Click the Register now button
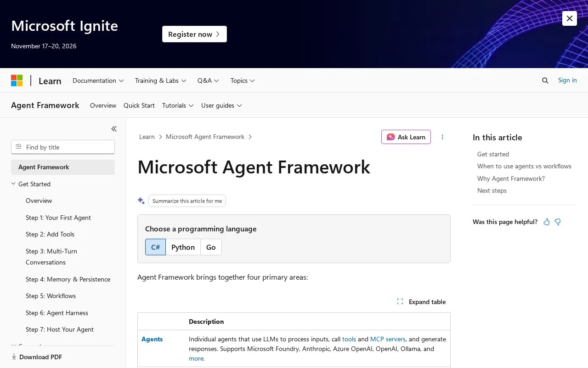 (194, 34)
